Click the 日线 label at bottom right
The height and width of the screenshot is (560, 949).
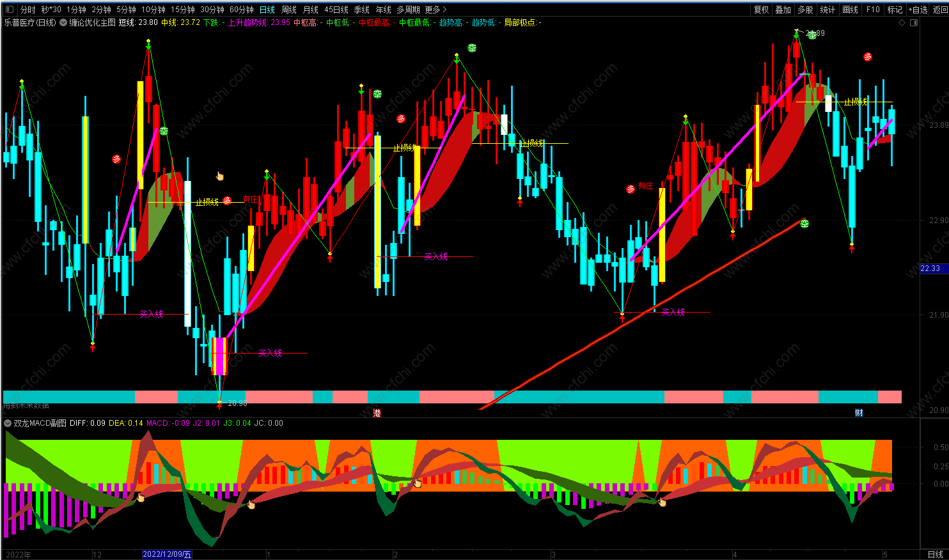click(x=935, y=554)
